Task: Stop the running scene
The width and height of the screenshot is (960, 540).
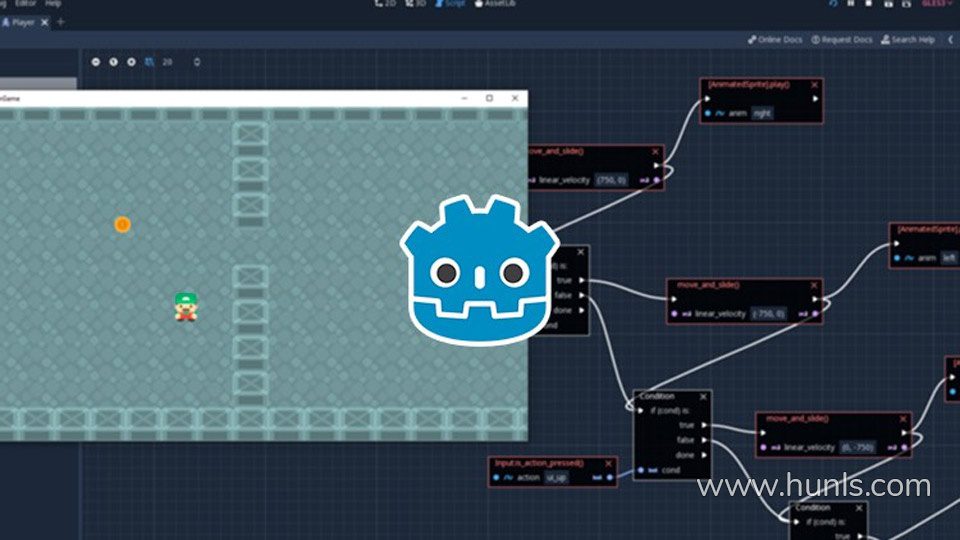Action: 869,3
